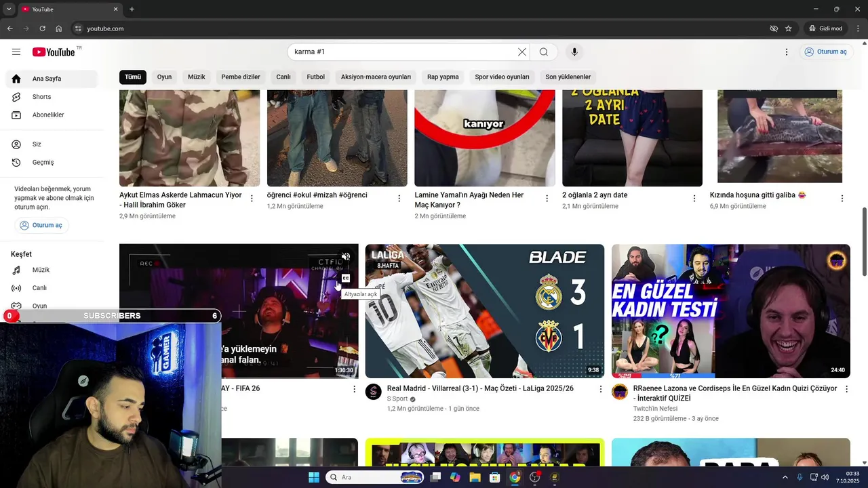The image size is (868, 488).
Task: Open options menu for FIFA 26 video
Action: [354, 389]
